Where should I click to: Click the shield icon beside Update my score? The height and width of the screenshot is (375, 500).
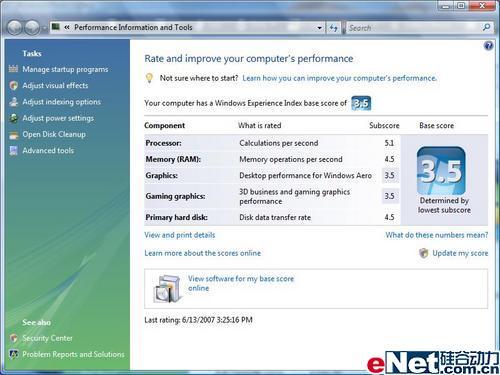(x=423, y=253)
